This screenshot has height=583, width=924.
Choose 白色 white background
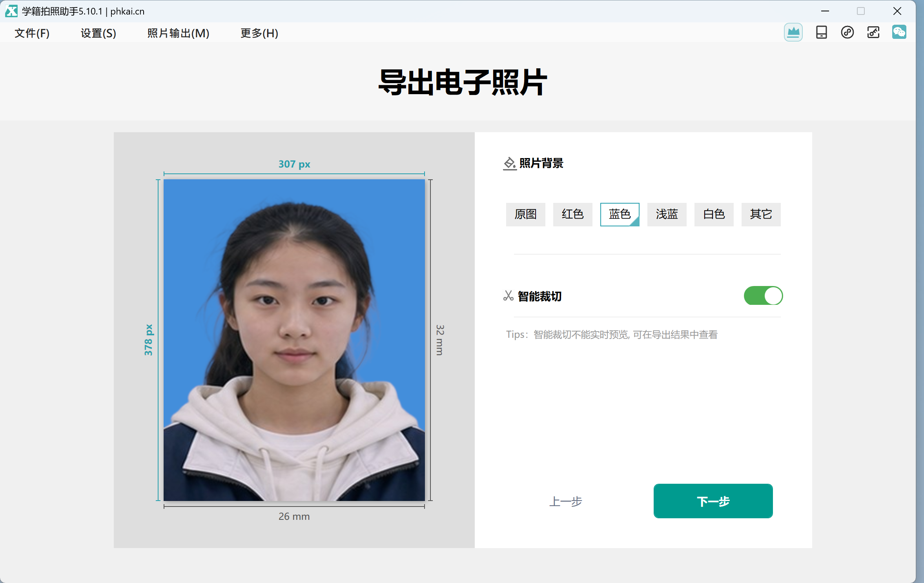pos(714,214)
